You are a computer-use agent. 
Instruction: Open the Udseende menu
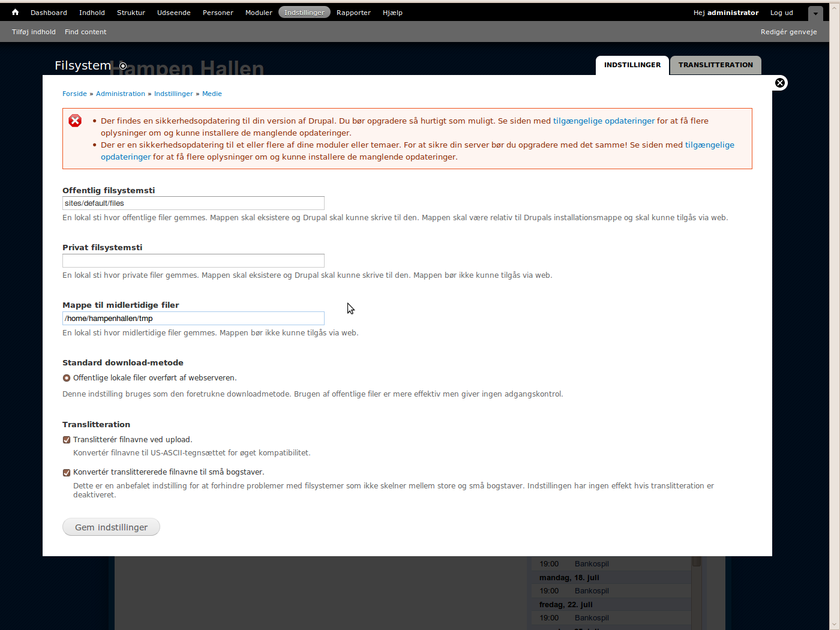click(174, 13)
